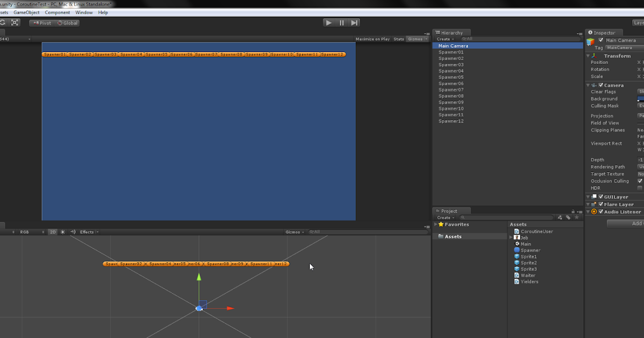Click the Background color swatch in Camera component
This screenshot has width=644, height=338.
click(x=641, y=99)
